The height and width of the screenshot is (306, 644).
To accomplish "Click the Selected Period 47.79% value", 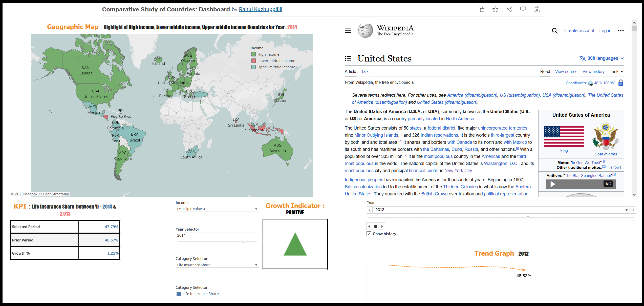I will click(112, 227).
